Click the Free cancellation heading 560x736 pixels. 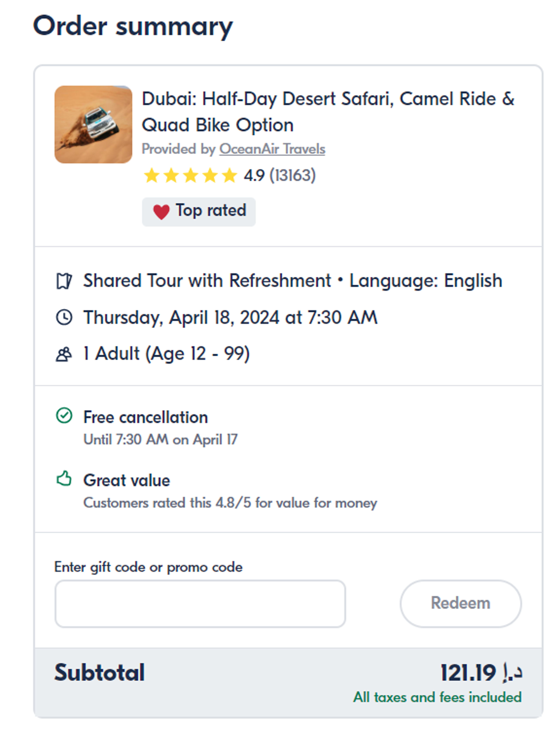click(146, 417)
